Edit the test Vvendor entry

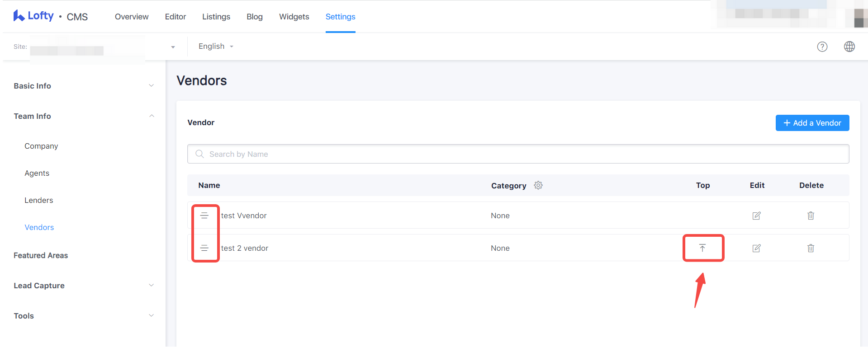point(756,216)
